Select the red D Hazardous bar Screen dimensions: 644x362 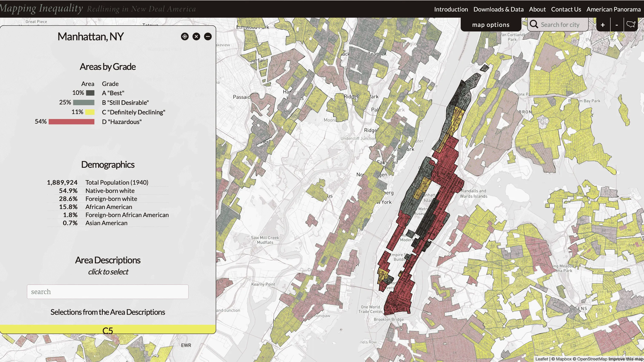[x=71, y=122]
